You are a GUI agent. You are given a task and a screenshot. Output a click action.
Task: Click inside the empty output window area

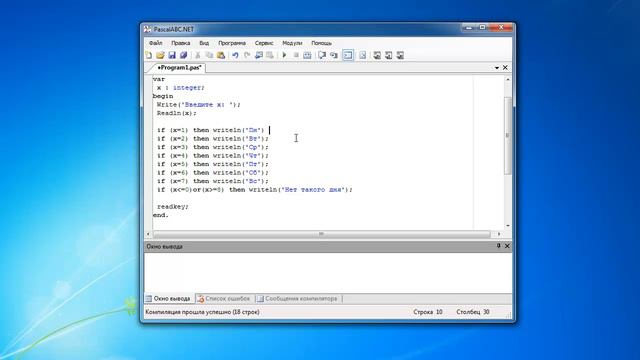click(328, 272)
